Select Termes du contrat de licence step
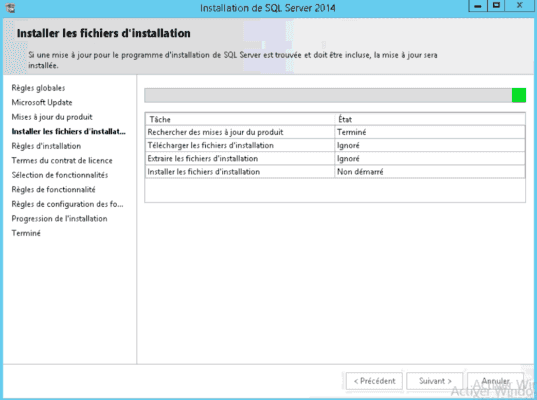Image resolution: width=537 pixels, height=400 pixels. point(62,161)
